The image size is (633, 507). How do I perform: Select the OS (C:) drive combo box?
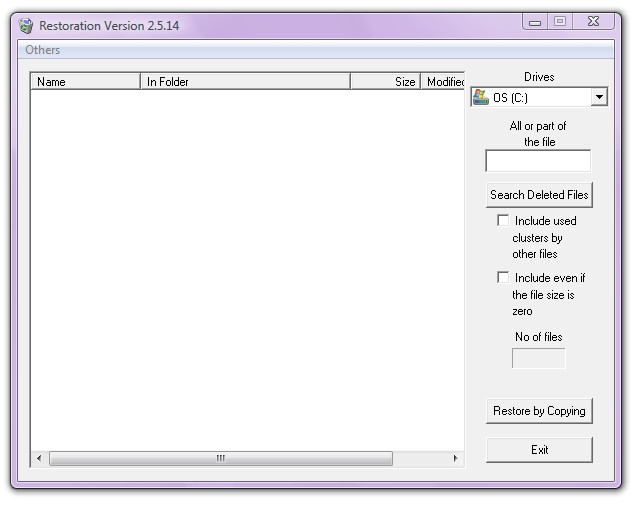coord(532,97)
